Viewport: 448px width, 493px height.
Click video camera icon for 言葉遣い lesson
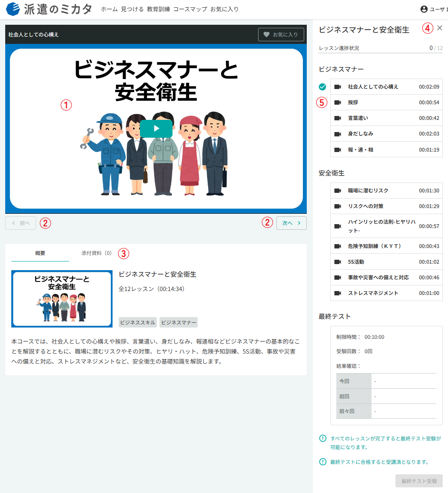(338, 118)
